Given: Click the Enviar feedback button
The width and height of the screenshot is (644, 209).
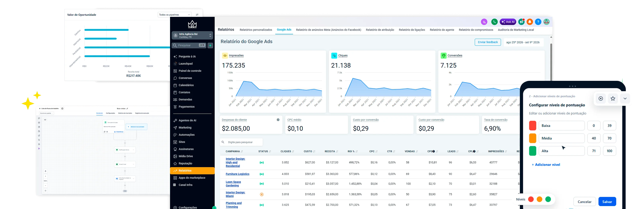Looking at the screenshot, I should (487, 42).
